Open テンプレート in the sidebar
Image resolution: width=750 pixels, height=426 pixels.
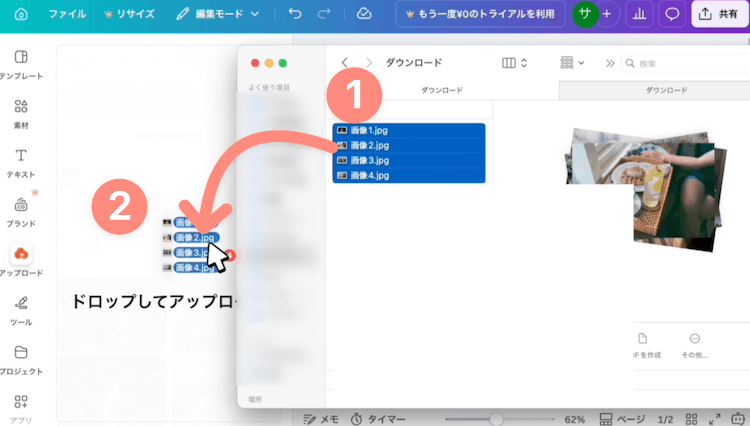point(21,65)
